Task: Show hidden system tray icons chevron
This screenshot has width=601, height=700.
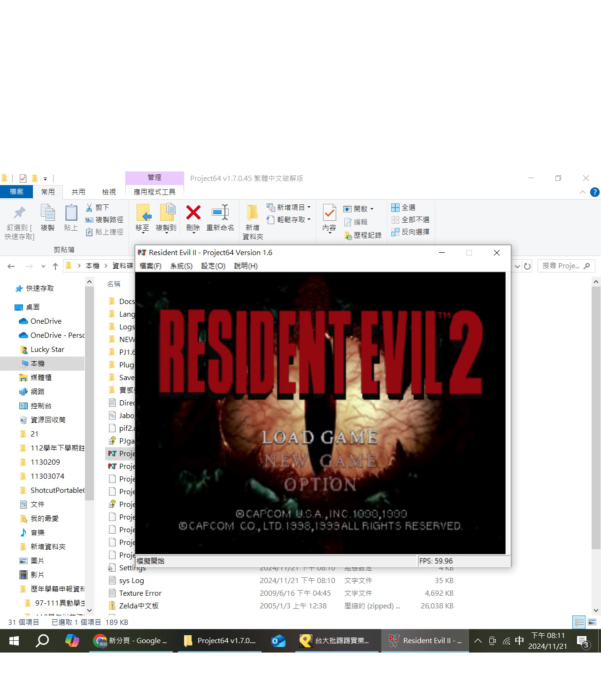Action: [478, 641]
